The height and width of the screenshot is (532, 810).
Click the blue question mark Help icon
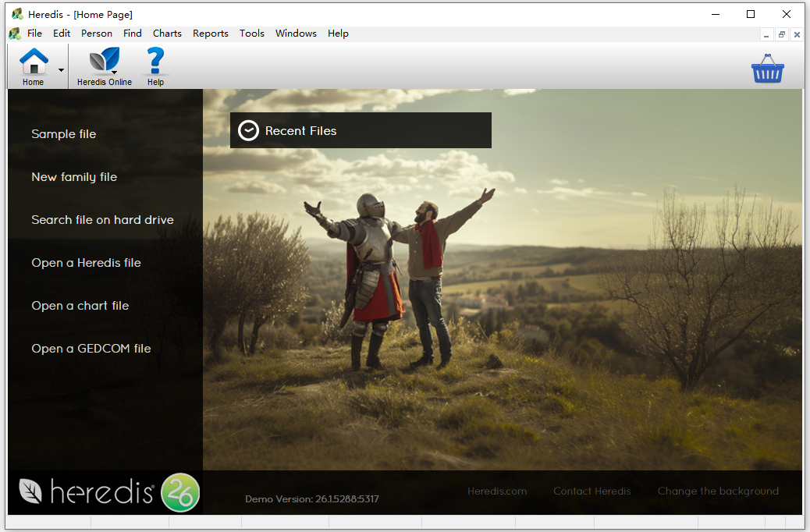coord(155,60)
